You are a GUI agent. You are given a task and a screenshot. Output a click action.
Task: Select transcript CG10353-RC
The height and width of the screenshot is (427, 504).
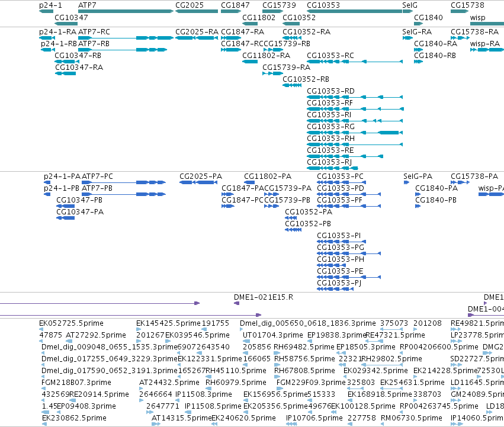355,62
